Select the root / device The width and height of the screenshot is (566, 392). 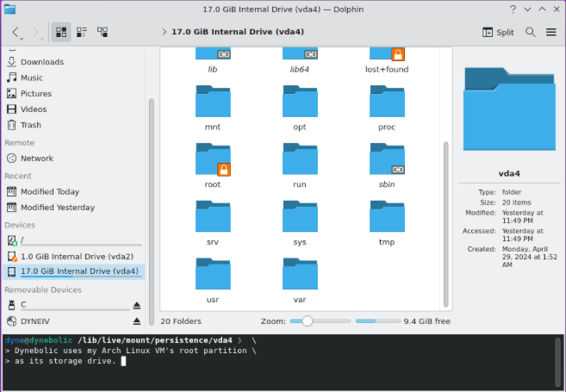pos(74,240)
